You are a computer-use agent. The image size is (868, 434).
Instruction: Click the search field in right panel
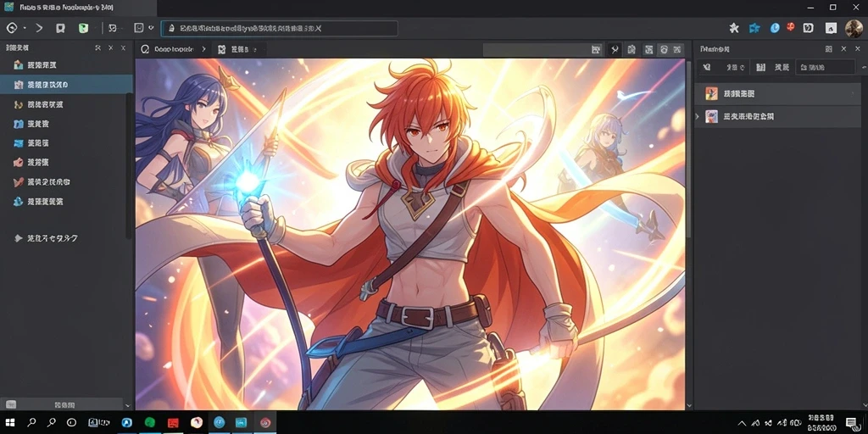(825, 68)
